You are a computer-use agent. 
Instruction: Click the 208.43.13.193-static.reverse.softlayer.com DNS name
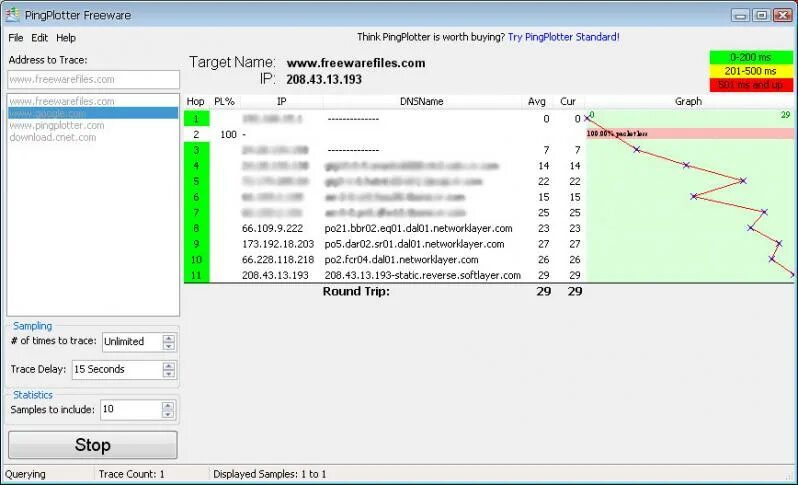coord(422,275)
